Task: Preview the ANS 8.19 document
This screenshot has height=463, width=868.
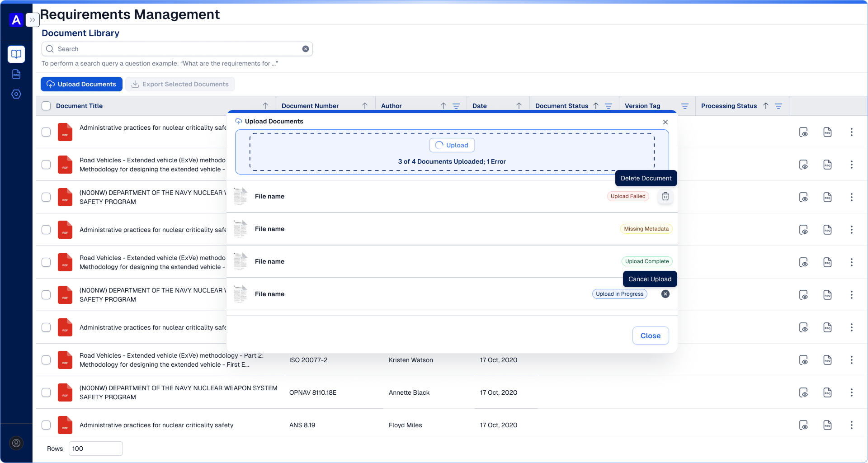Action: [x=803, y=425]
